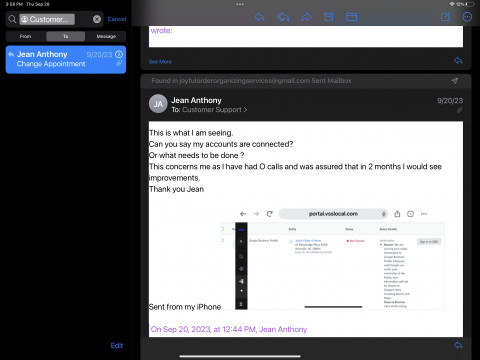Cancel the mail search

(117, 19)
